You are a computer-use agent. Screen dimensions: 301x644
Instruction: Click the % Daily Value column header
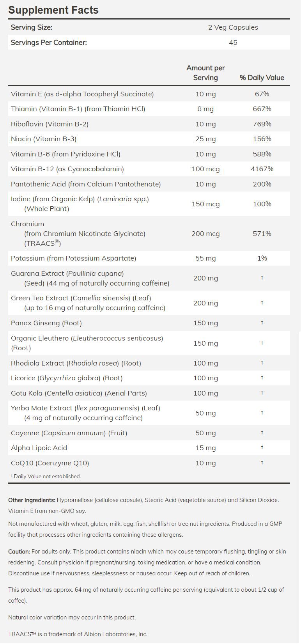click(x=262, y=78)
